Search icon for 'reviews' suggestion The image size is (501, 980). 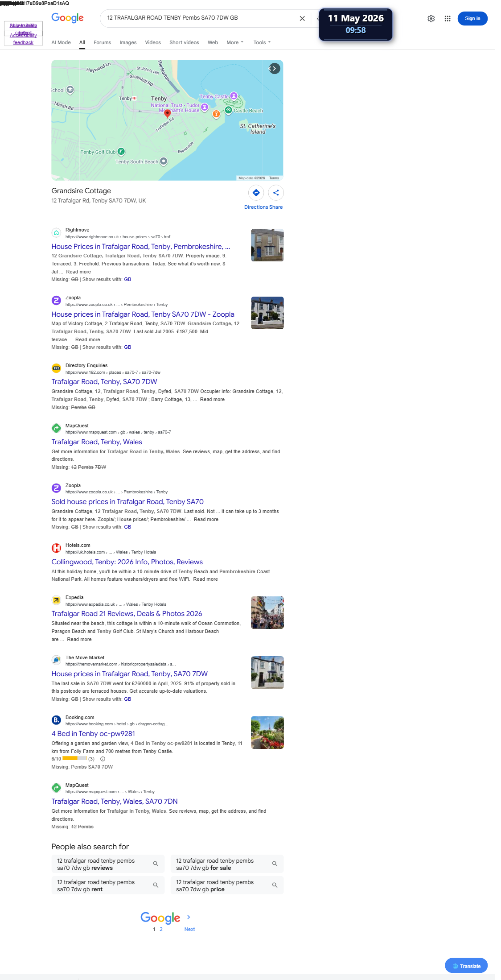pos(156,864)
